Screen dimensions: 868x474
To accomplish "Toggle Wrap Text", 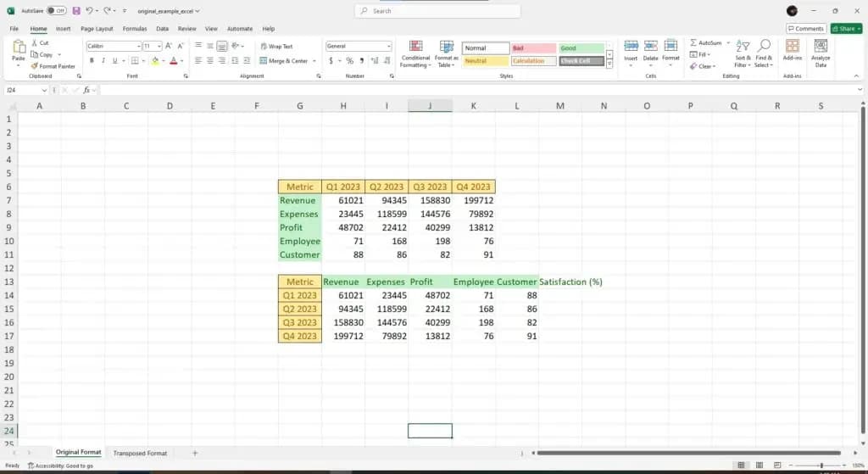I will click(x=276, y=47).
